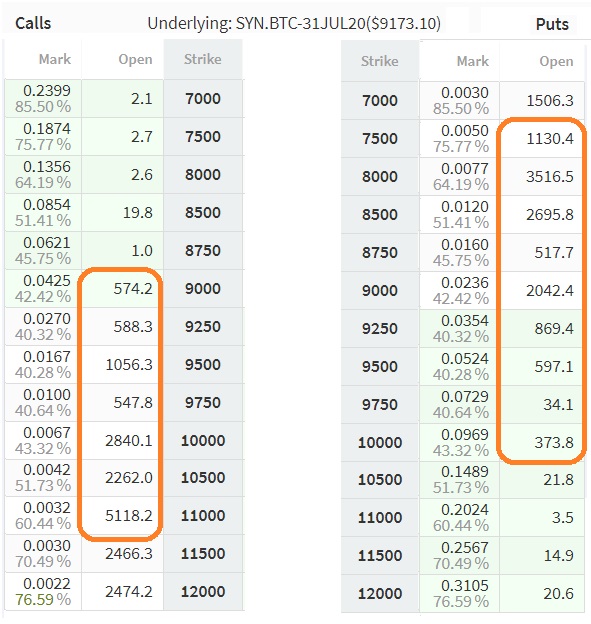Select calls open interest 5118.2 cell
This screenshot has width=591, height=624.
(x=123, y=516)
